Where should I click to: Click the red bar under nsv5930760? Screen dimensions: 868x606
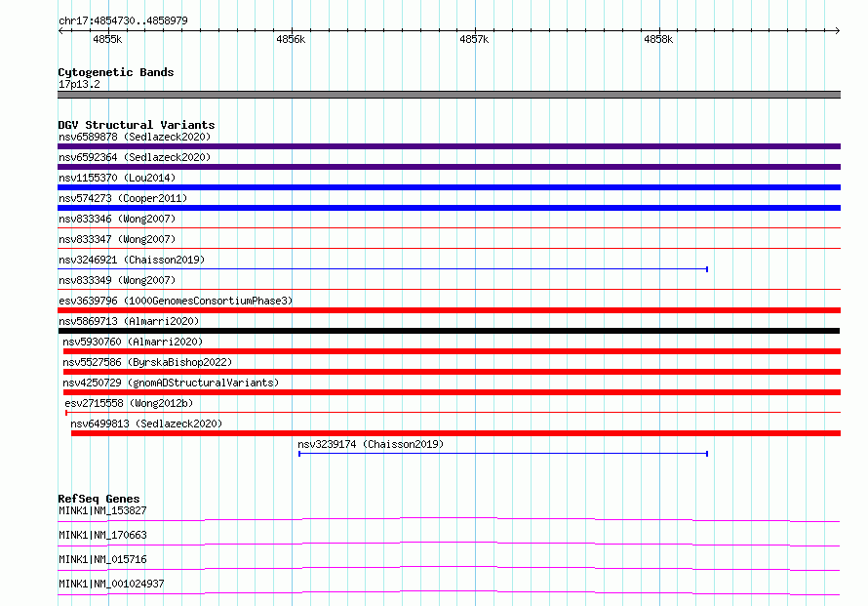pyautogui.click(x=452, y=351)
